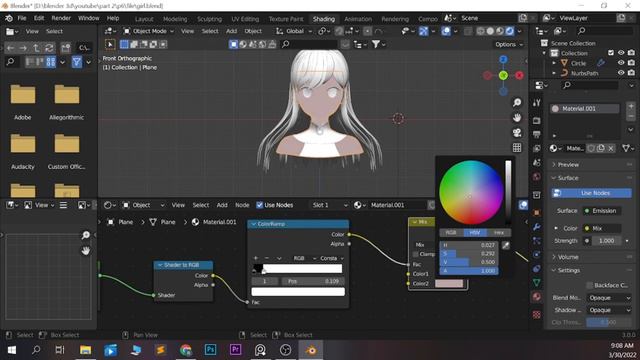Click the Blender taskbar icon

point(311,350)
